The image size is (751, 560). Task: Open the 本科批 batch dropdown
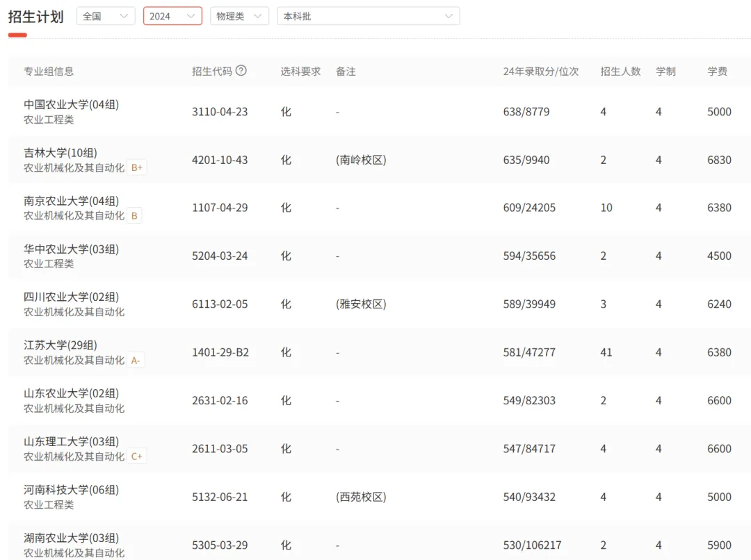coord(369,16)
